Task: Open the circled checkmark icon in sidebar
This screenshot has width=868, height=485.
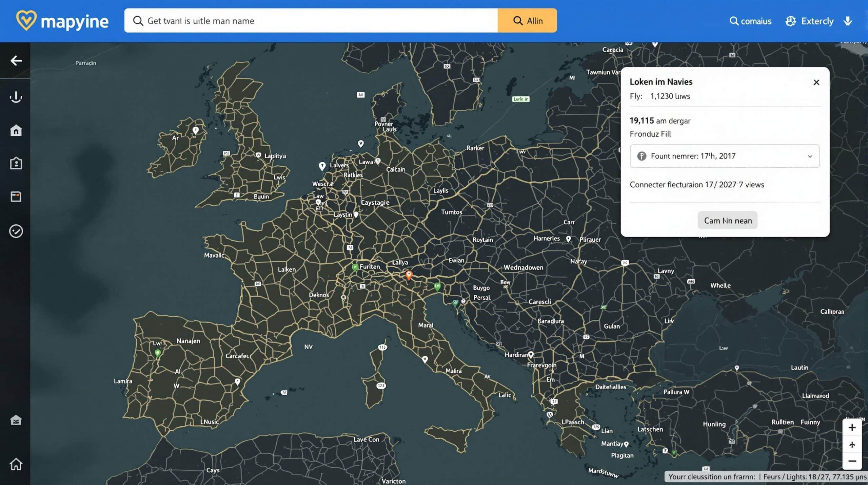Action: pos(16,231)
